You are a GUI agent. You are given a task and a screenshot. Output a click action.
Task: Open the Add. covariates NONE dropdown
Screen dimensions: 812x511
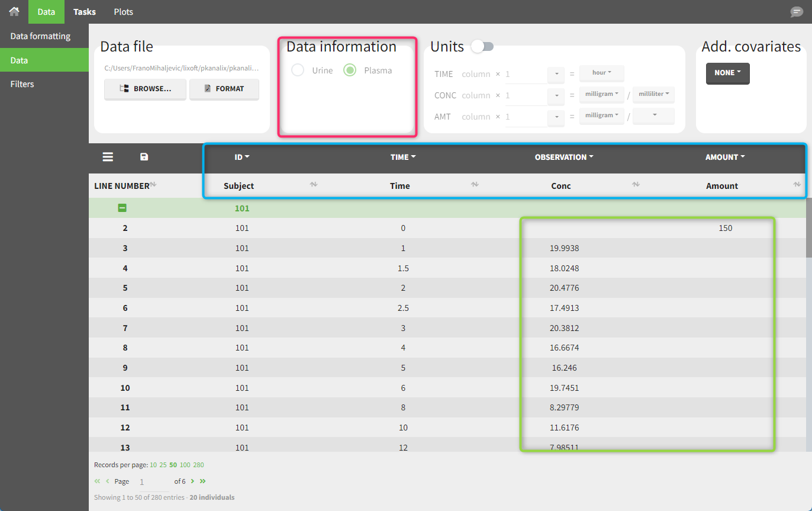coord(727,73)
